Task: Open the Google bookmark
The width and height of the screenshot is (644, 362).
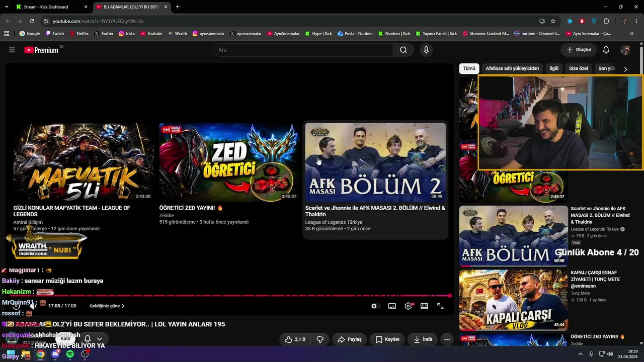Action: pyautogui.click(x=30, y=34)
